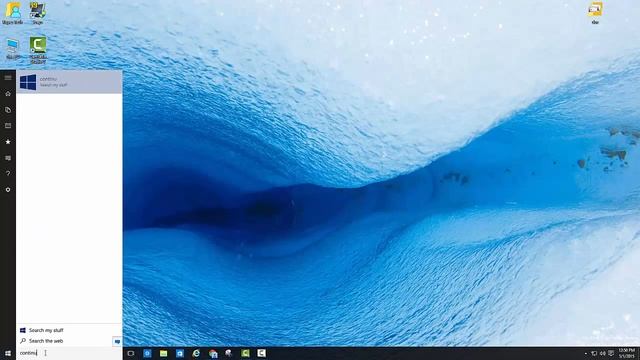Open the network icon in the system tray

coord(594,353)
